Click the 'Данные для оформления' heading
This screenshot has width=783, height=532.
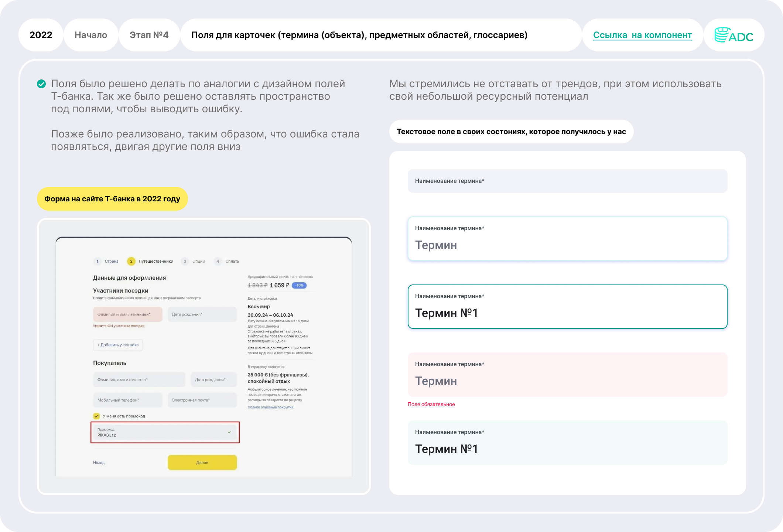coord(129,278)
